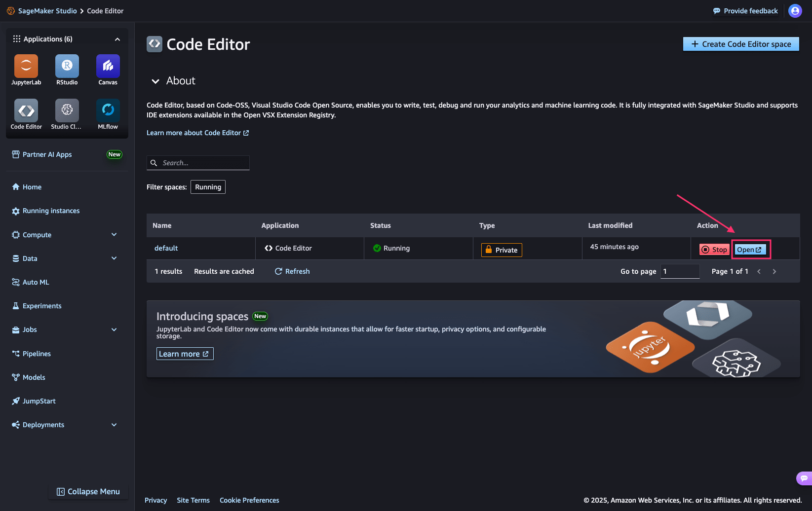812x511 pixels.
Task: Click the user profile avatar icon
Action: (795, 11)
